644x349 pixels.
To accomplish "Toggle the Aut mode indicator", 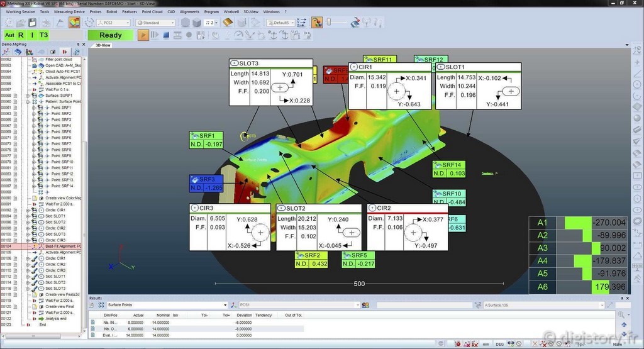I will [9, 35].
